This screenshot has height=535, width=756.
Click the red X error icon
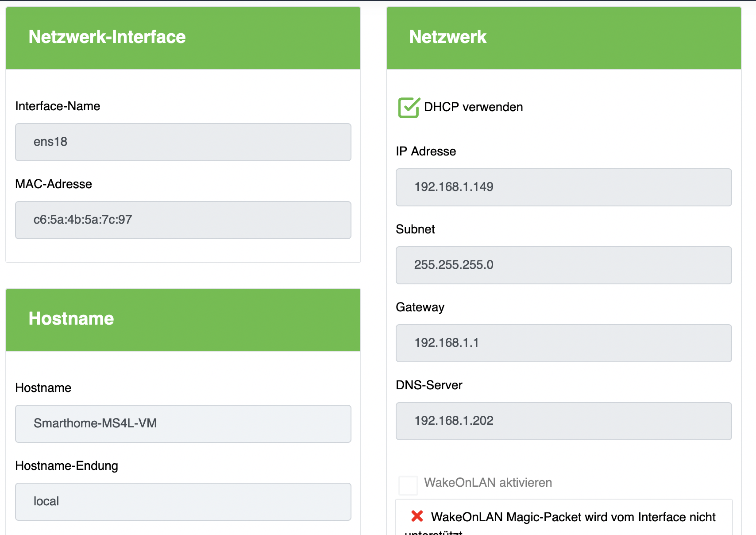click(x=417, y=516)
